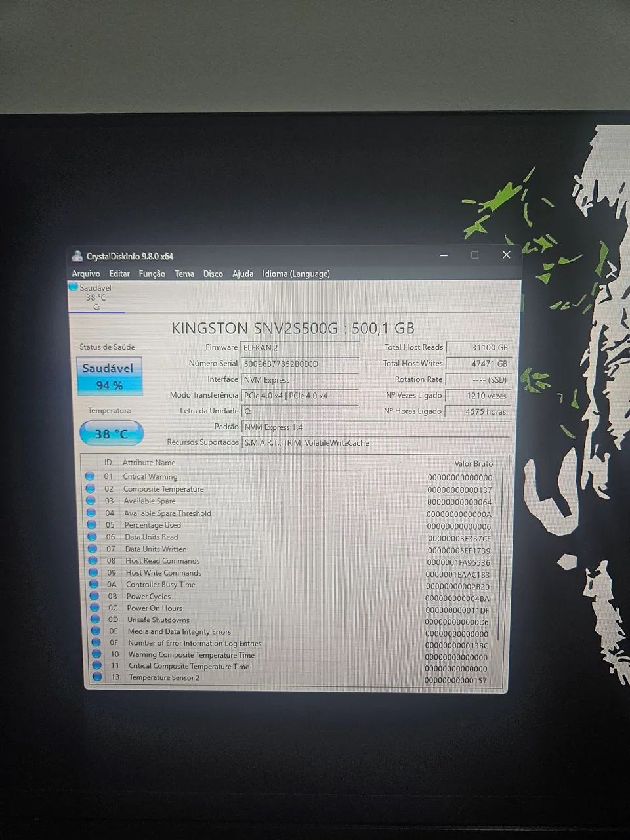The image size is (630, 840).
Task: Click status icon of Media and Data Integrity Errors
Action: pos(96,631)
